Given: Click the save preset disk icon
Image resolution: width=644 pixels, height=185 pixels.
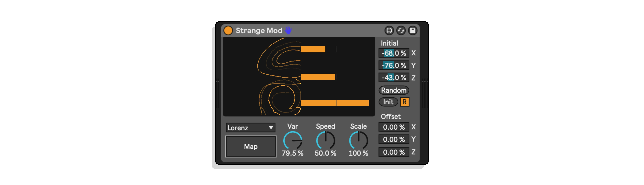Looking at the screenshot, I should [412, 31].
